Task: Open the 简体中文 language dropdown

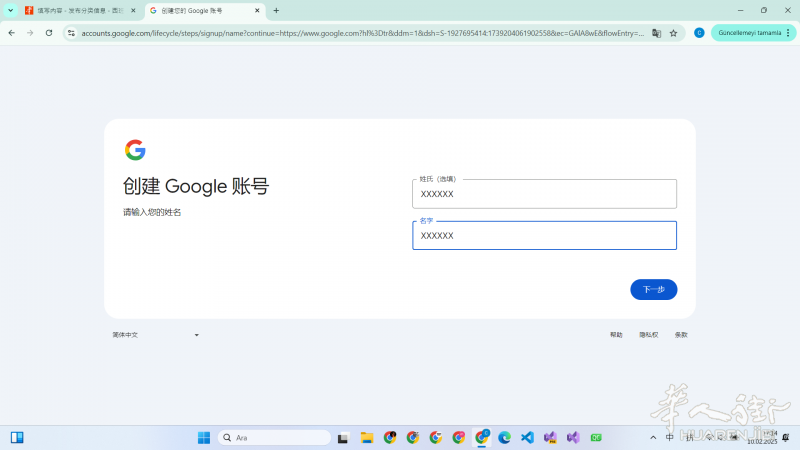Action: point(156,335)
